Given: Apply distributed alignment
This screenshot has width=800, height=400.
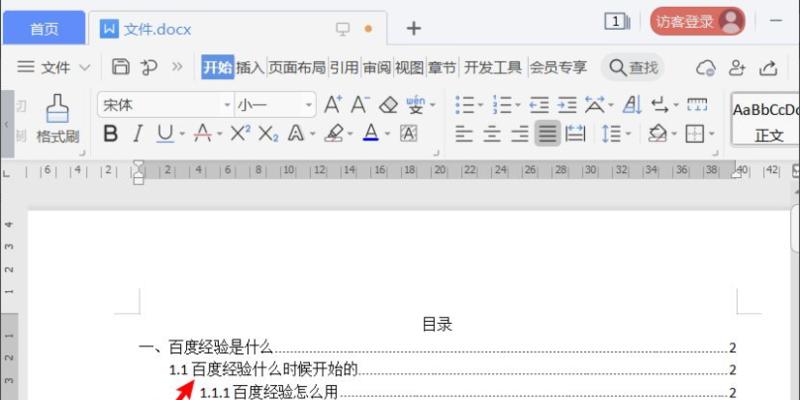Looking at the screenshot, I should tap(576, 134).
